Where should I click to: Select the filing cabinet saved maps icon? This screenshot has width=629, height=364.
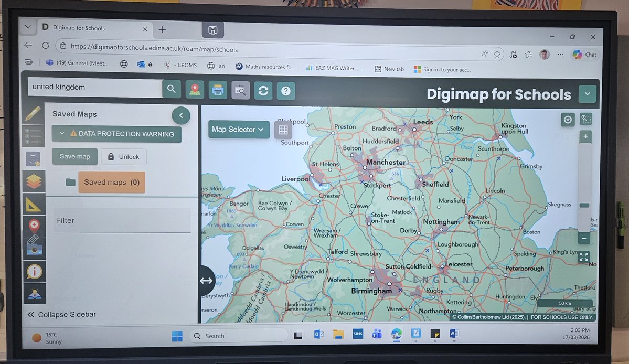pos(34,159)
